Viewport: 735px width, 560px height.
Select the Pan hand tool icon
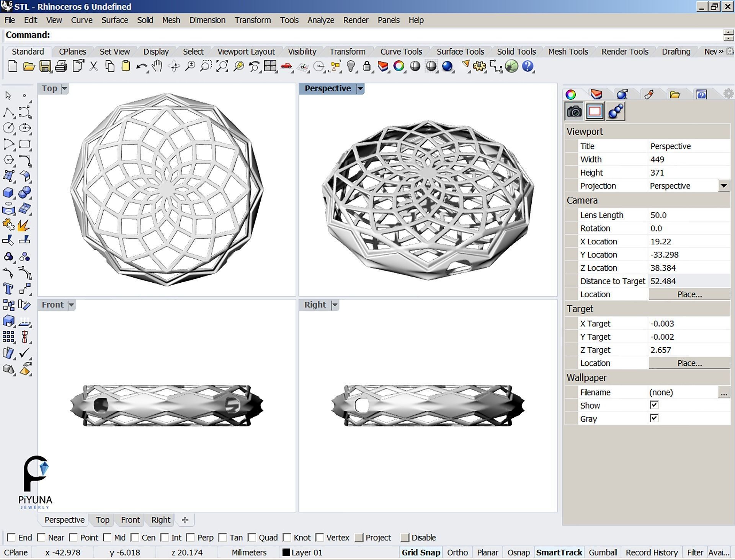tap(157, 66)
